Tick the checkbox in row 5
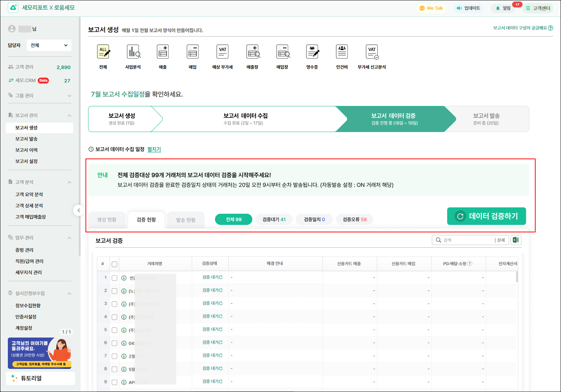 point(115,330)
